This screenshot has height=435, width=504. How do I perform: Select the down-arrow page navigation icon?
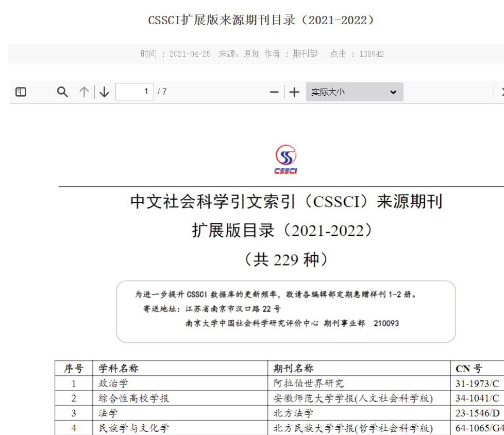pyautogui.click(x=104, y=92)
